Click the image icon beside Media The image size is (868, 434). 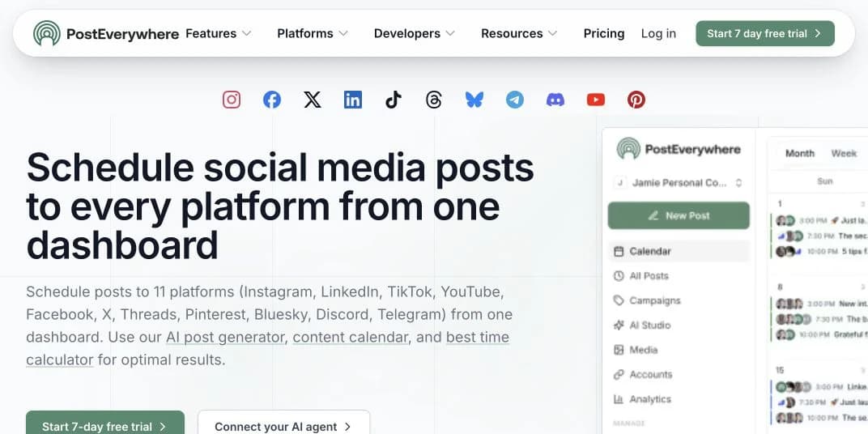coord(619,350)
